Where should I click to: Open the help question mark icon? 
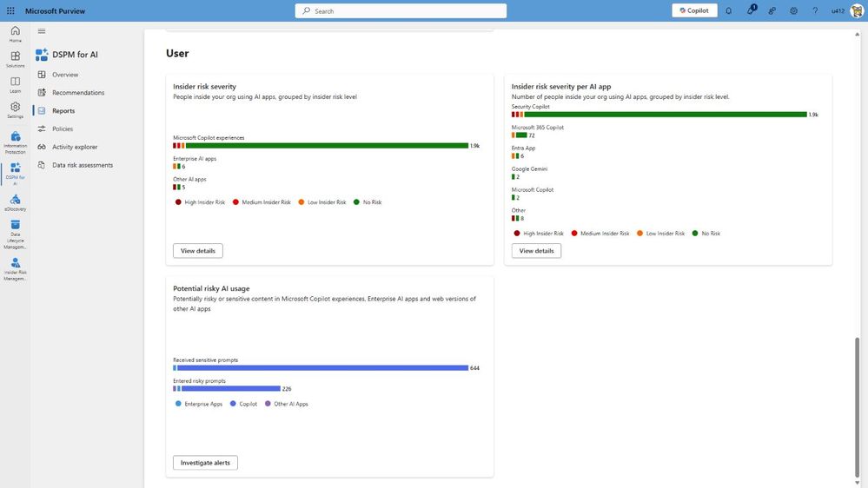815,10
